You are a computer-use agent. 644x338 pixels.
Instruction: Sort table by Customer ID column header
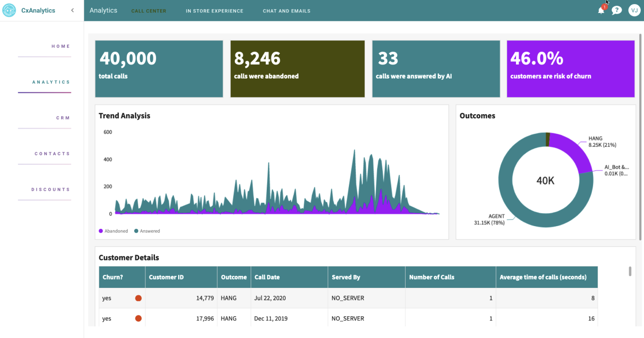coord(167,277)
